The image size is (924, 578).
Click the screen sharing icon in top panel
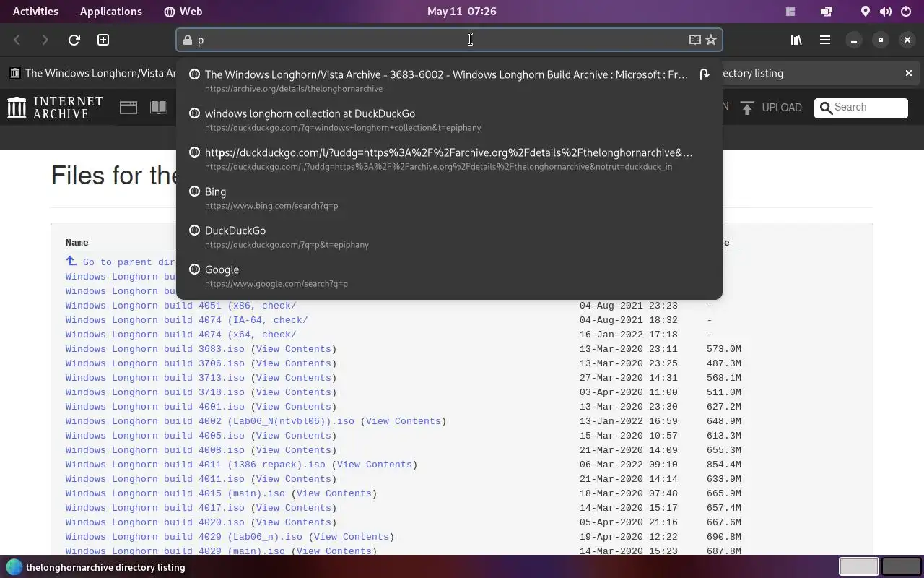tap(827, 12)
